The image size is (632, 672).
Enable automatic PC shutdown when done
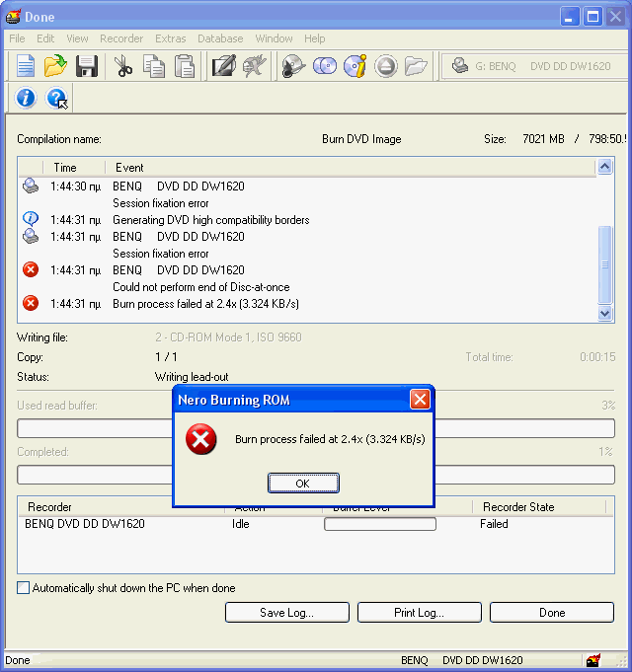pyautogui.click(x=24, y=588)
